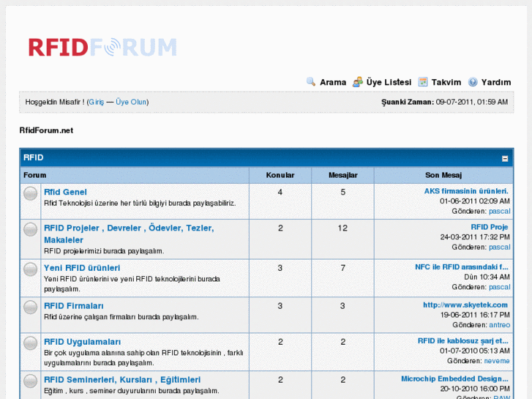Open antreo's user profile
The image size is (532, 399).
coord(499,325)
